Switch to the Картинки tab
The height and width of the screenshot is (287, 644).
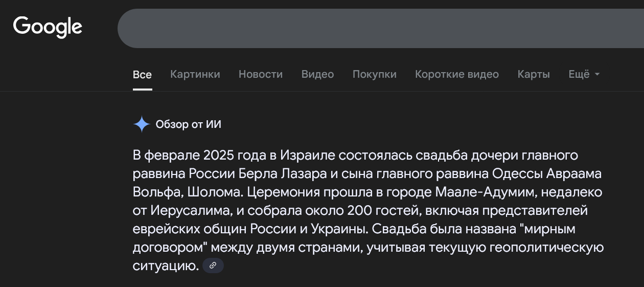195,74
